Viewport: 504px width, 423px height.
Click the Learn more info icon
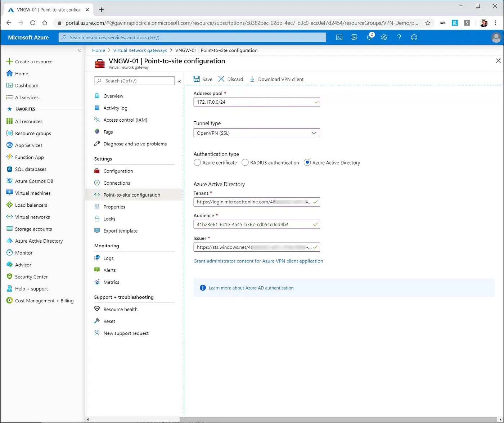203,288
